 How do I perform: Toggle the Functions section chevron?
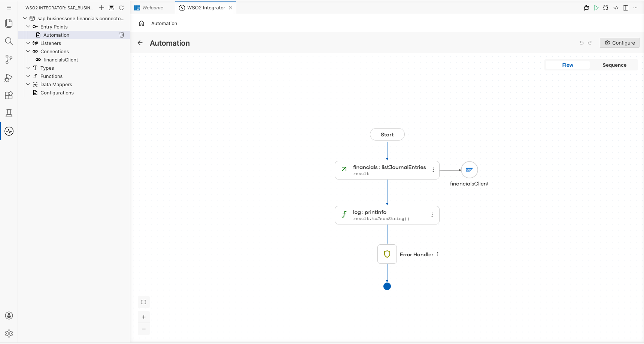coord(28,76)
